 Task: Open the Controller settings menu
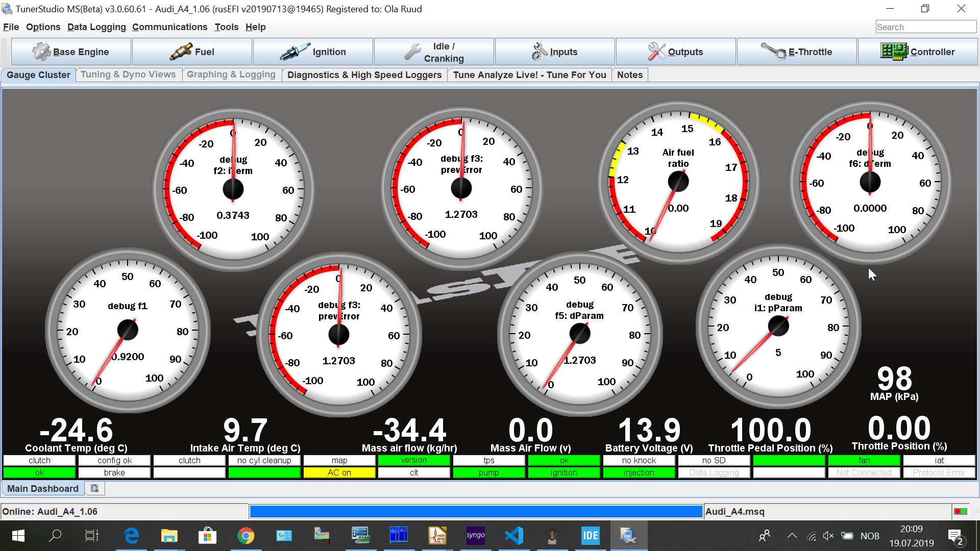918,52
